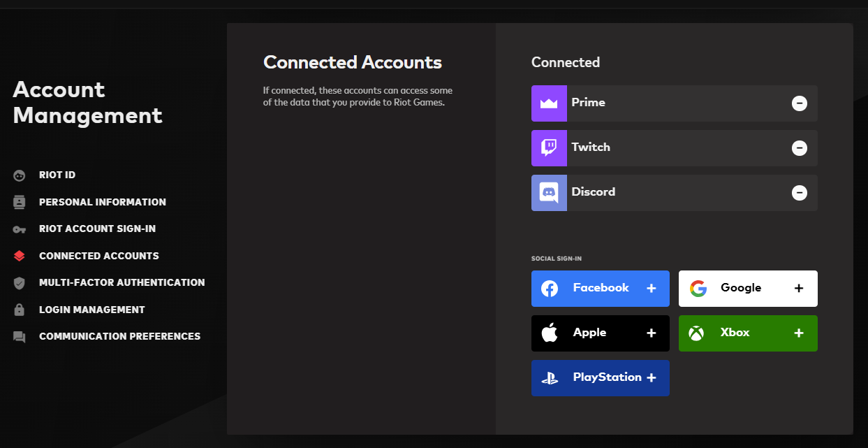Open the Connected Accounts menu item

99,256
